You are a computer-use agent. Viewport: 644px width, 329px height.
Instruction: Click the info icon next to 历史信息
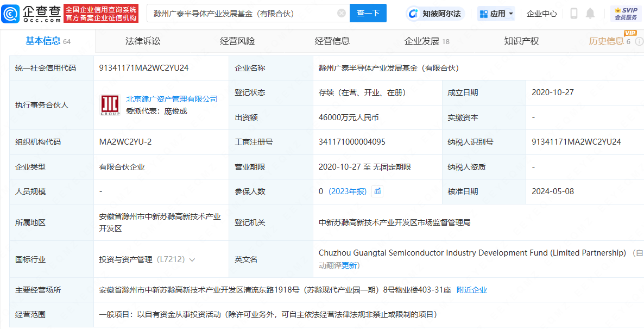(638, 40)
